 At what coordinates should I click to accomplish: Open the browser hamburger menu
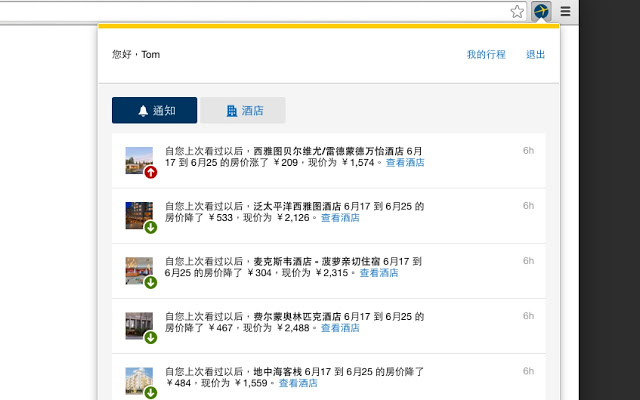click(x=565, y=11)
